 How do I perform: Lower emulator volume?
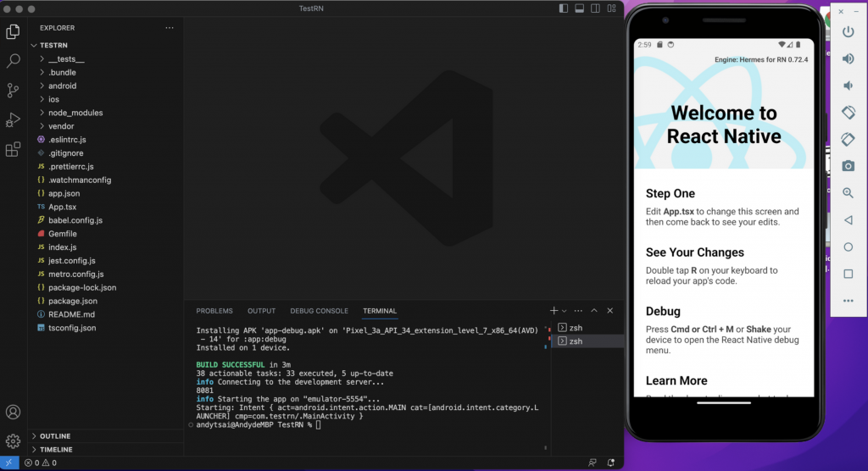coord(848,86)
